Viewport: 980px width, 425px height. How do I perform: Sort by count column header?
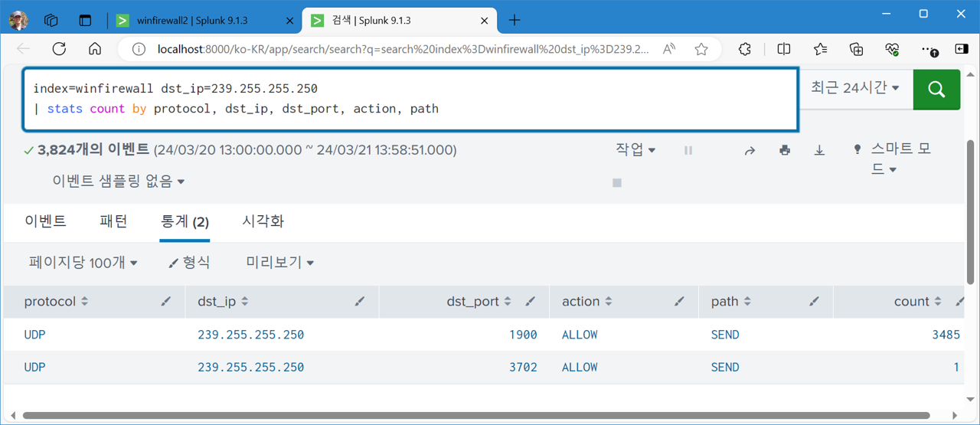click(917, 302)
